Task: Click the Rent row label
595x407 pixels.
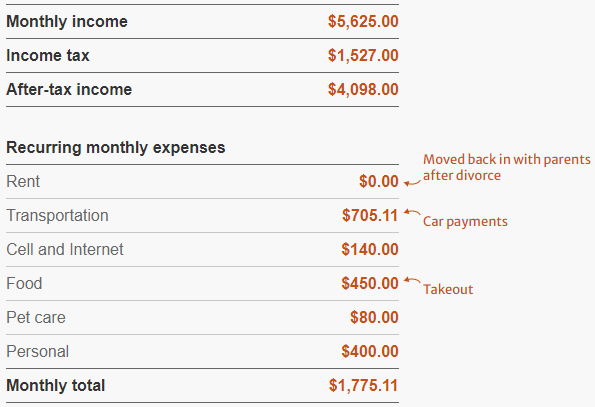Action: pyautogui.click(x=23, y=181)
